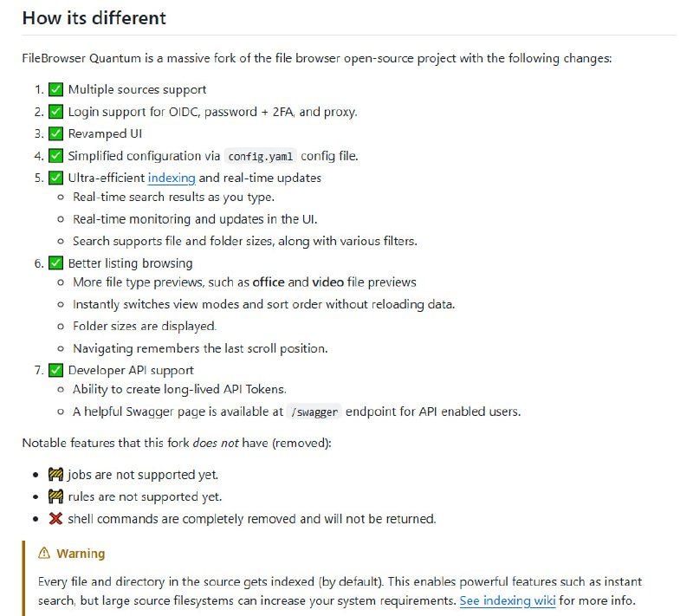Click the Warning label text
This screenshot has height=616, width=693.
81,554
